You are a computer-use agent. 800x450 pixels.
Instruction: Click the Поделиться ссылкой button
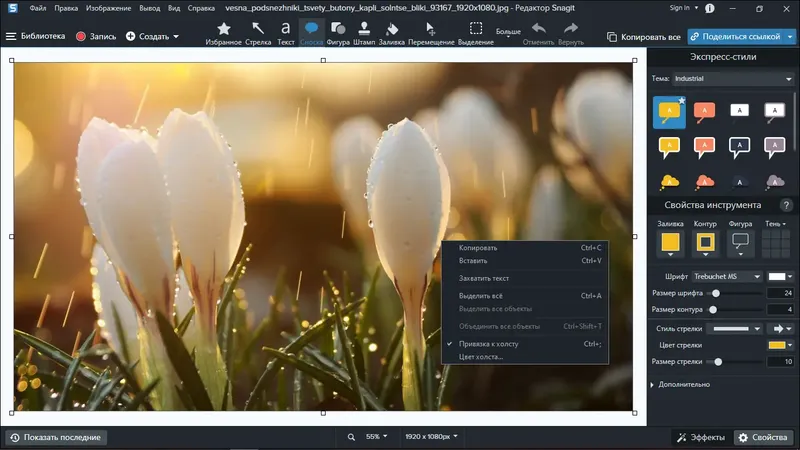pos(742,36)
